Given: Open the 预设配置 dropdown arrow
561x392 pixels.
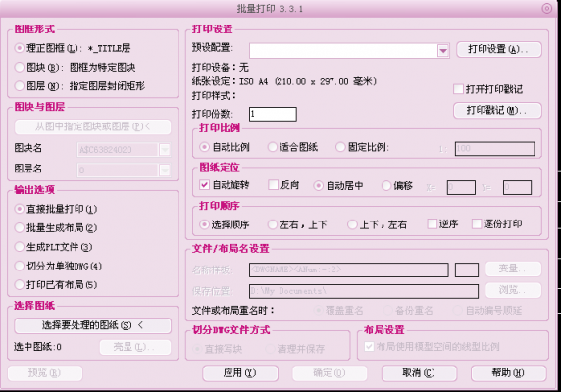Looking at the screenshot, I should pos(443,50).
